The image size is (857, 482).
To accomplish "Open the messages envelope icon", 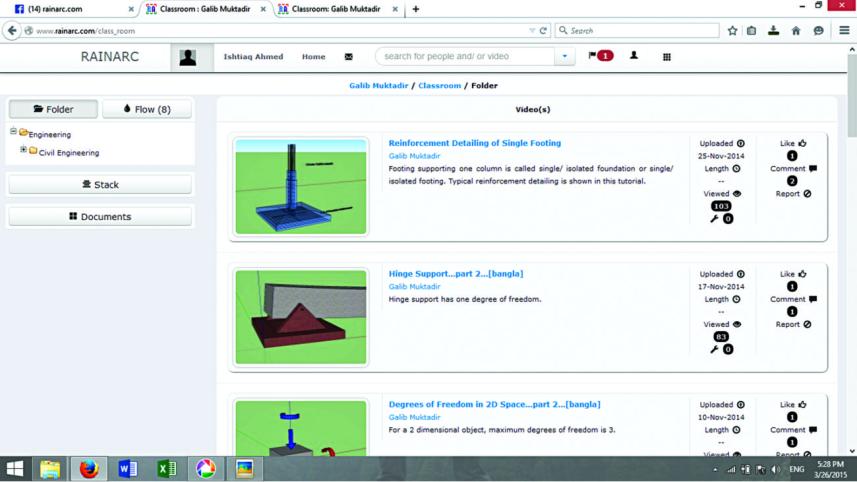I will tap(348, 57).
